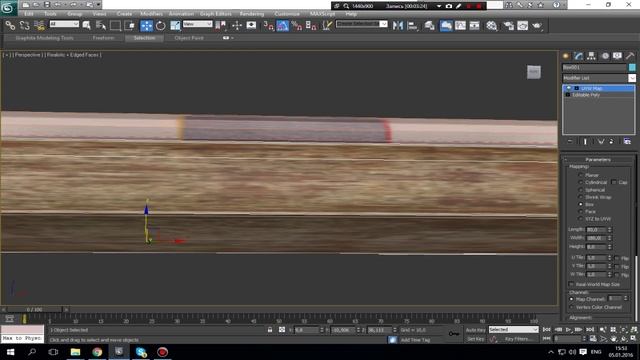This screenshot has width=640, height=360.
Task: Click the Align tool
Action: tap(413, 26)
